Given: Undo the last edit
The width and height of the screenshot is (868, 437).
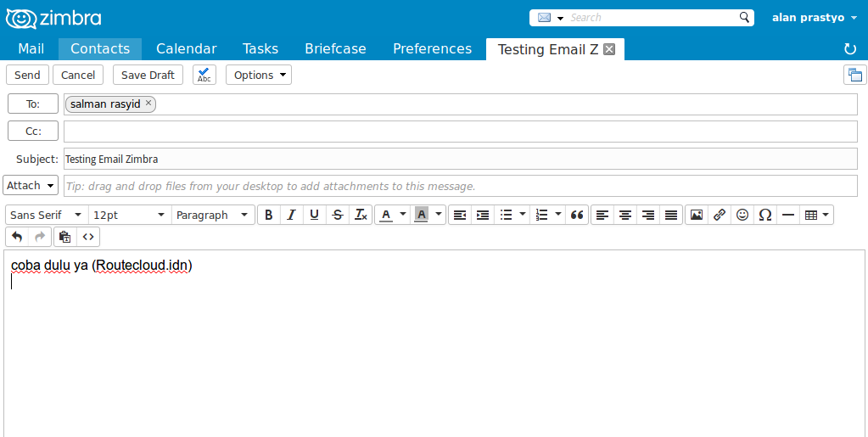Looking at the screenshot, I should (17, 237).
